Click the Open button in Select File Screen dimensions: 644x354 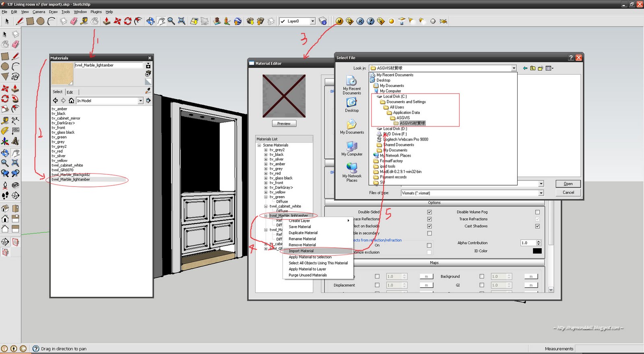click(568, 184)
